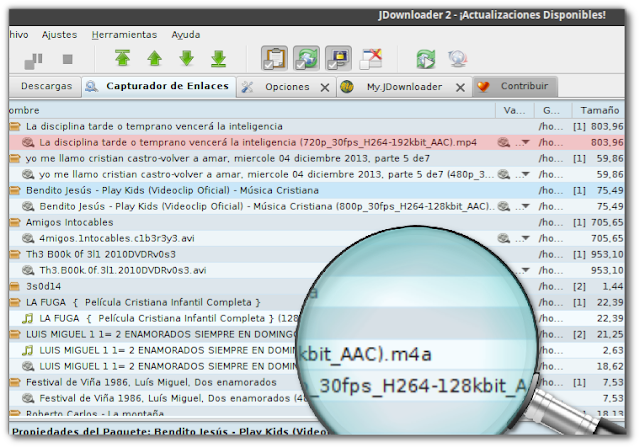
Task: Expand the 3s0d14 package folder
Action: click(15, 286)
